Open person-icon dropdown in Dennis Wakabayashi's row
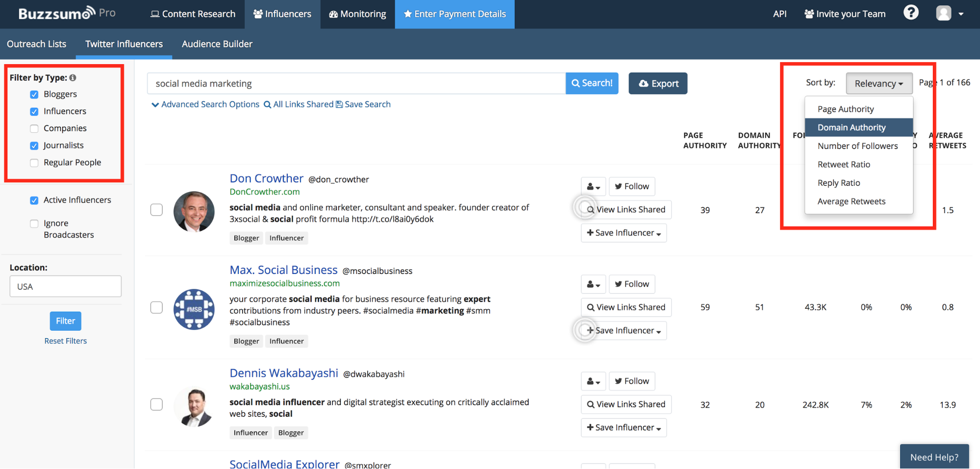The image size is (980, 469). pyautogui.click(x=593, y=381)
